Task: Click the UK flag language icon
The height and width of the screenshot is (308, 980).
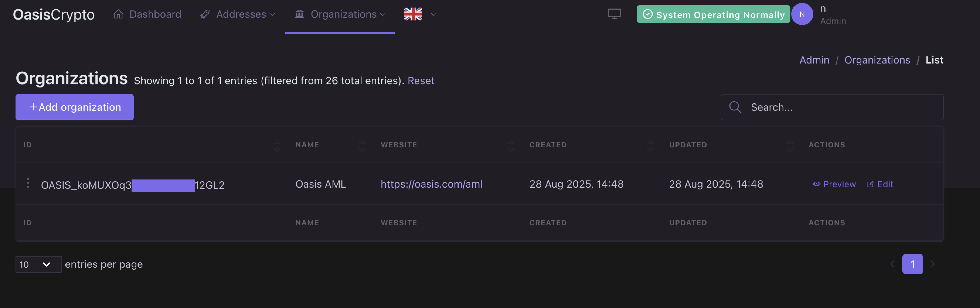Action: (413, 14)
